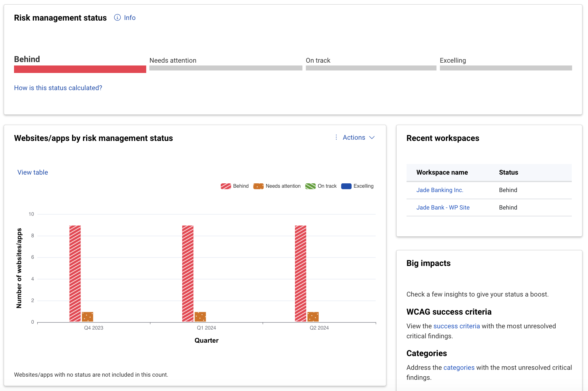Image resolution: width=588 pixels, height=391 pixels.
Task: Click Behind status for Jade Banking Inc.
Action: (x=508, y=190)
